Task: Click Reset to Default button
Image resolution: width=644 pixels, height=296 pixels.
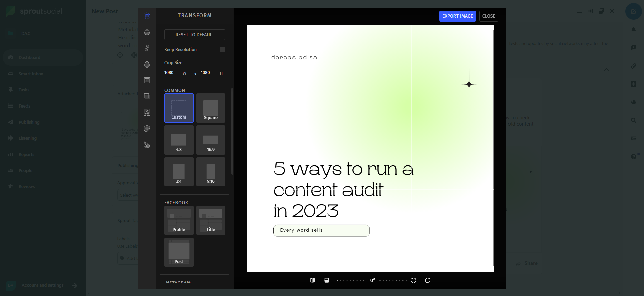Action: pyautogui.click(x=195, y=35)
